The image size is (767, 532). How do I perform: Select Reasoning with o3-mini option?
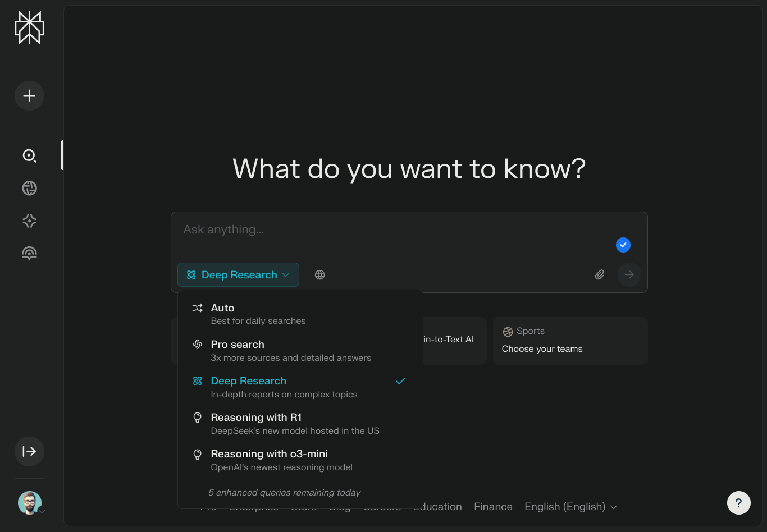click(x=300, y=460)
